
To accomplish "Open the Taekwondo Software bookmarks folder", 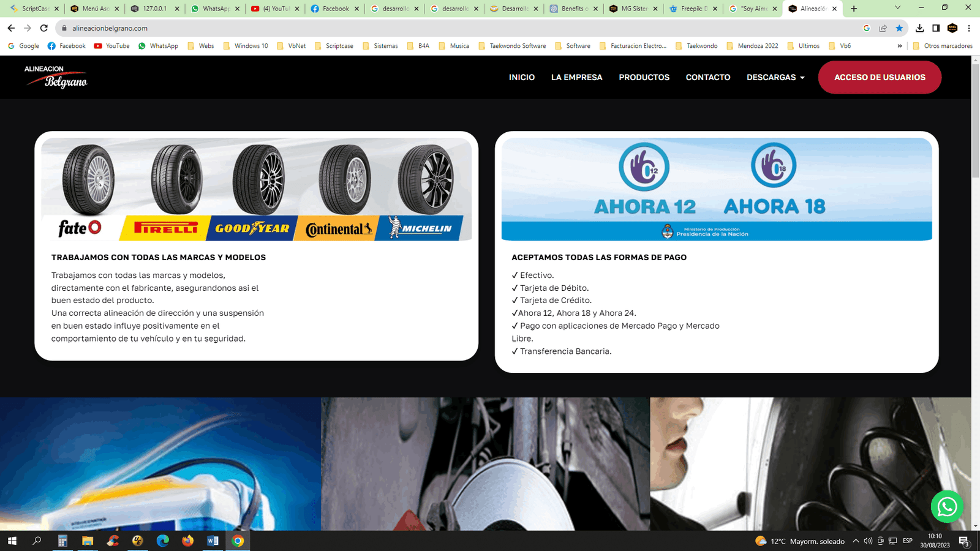I will tap(512, 46).
